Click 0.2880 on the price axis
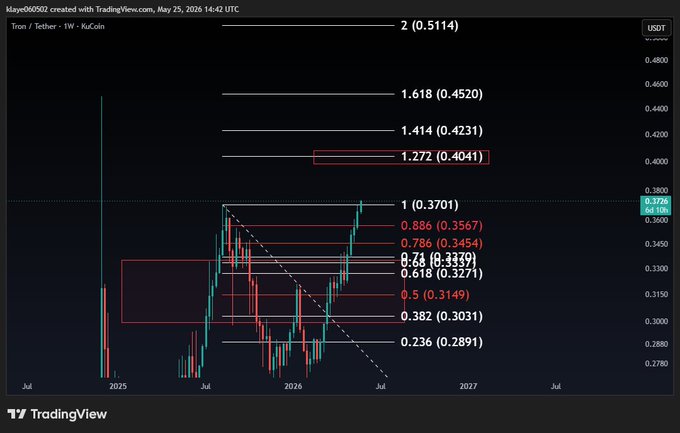 tap(656, 344)
